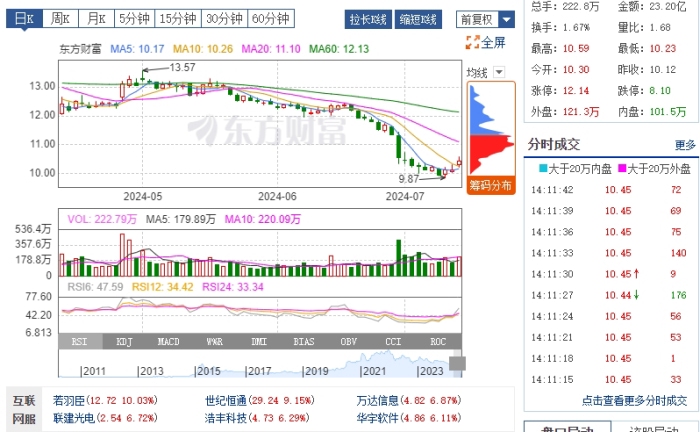Screen dimensions: 700x432
Task: Open stock link 浩丰科技
Action: (225, 418)
